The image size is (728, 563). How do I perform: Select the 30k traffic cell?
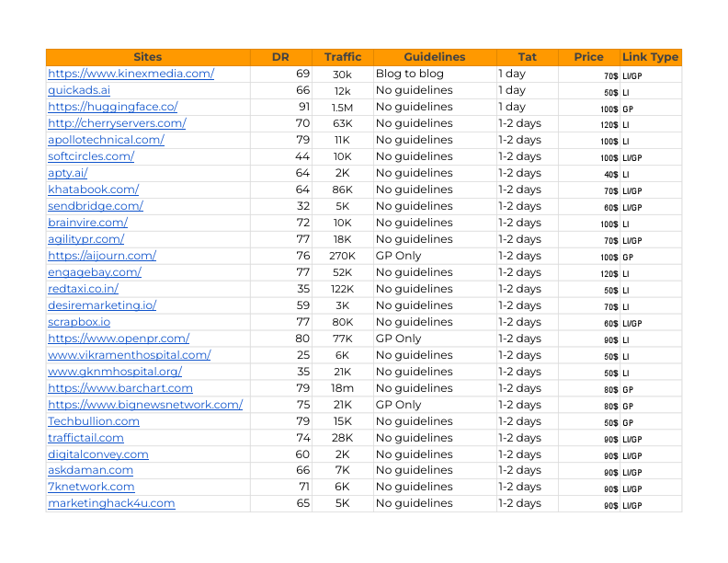click(x=343, y=75)
